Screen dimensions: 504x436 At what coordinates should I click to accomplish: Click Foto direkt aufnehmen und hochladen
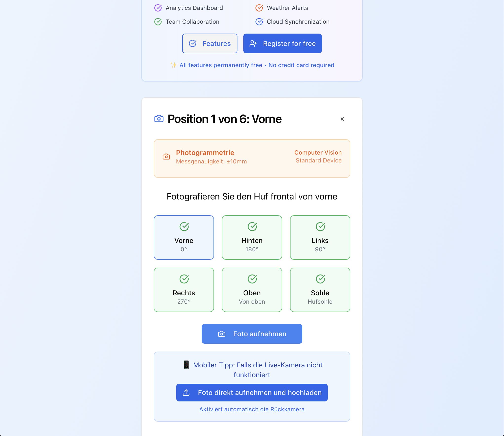click(x=252, y=393)
